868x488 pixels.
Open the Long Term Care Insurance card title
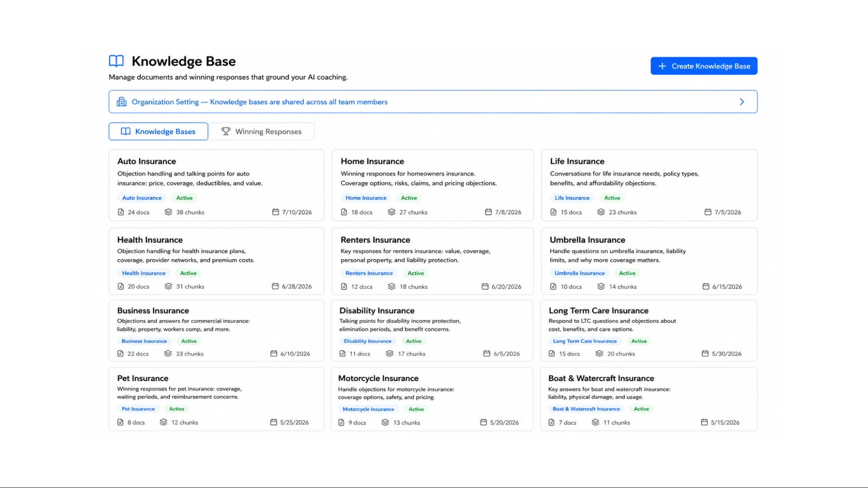click(x=599, y=311)
